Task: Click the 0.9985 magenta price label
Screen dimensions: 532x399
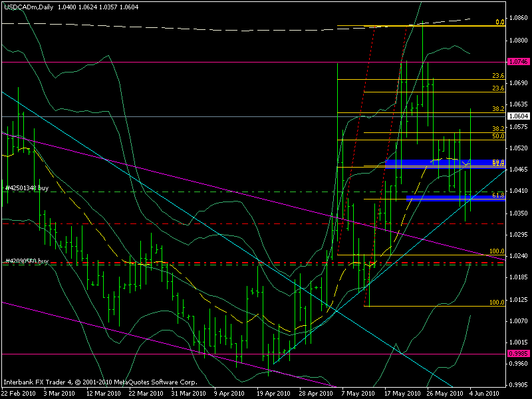Action: (517, 354)
